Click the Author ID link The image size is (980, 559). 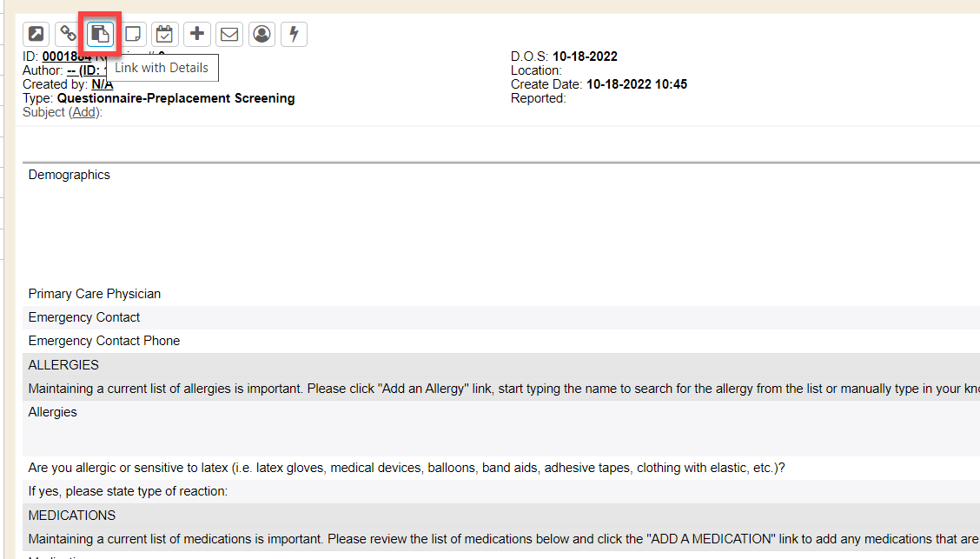(85, 70)
